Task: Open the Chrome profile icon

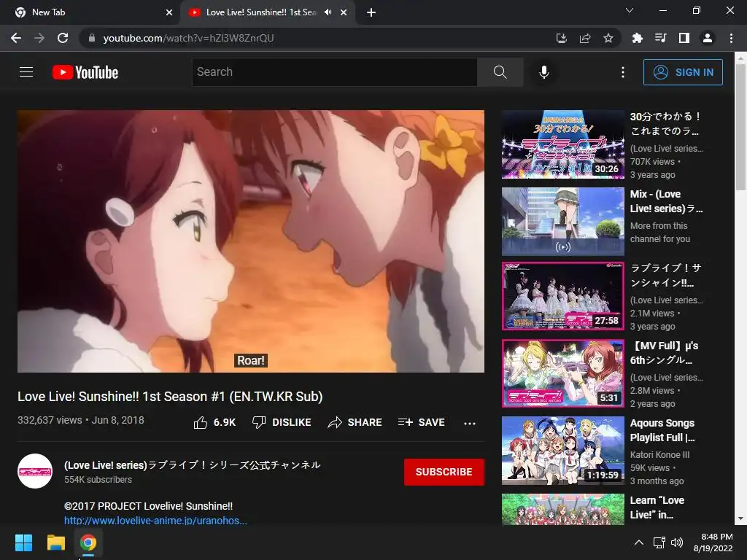Action: [708, 38]
